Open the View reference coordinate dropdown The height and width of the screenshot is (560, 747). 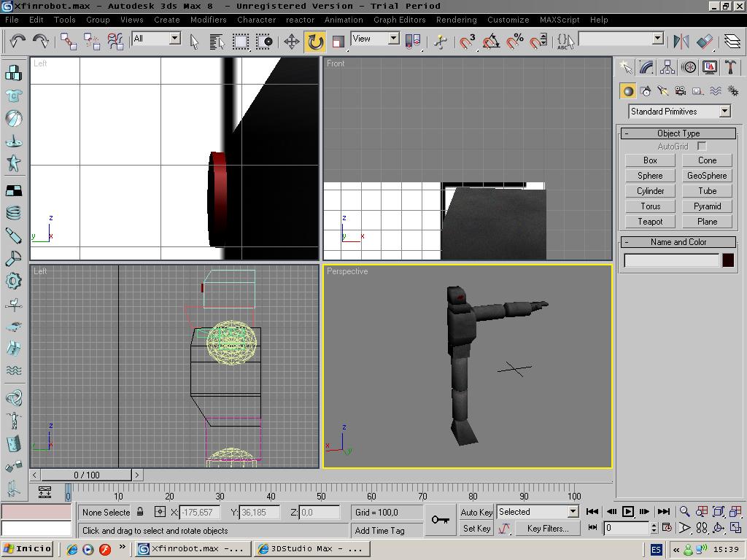click(393, 39)
